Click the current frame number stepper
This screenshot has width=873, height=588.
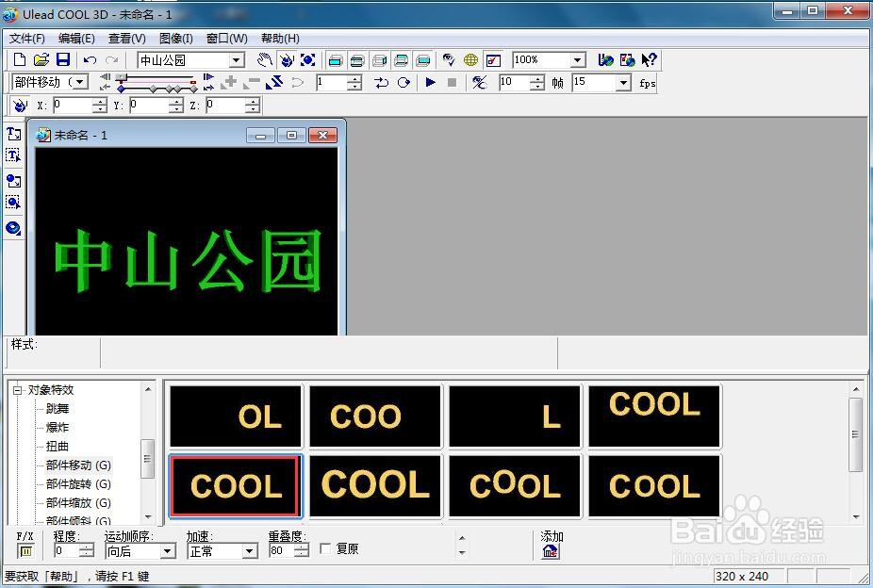[x=354, y=83]
